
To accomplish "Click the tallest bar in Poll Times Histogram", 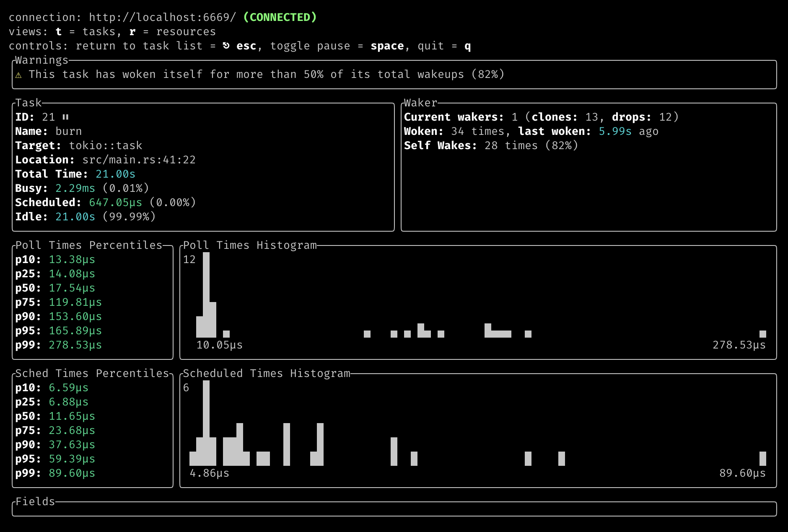I will (206, 295).
